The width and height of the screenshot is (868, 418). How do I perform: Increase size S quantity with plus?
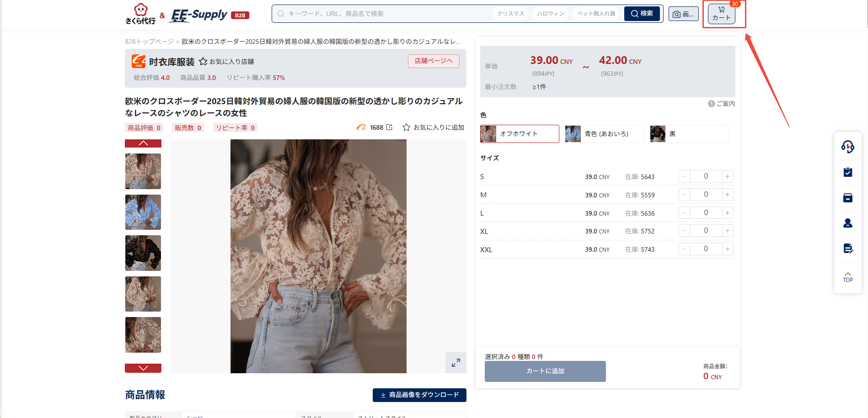coord(727,176)
